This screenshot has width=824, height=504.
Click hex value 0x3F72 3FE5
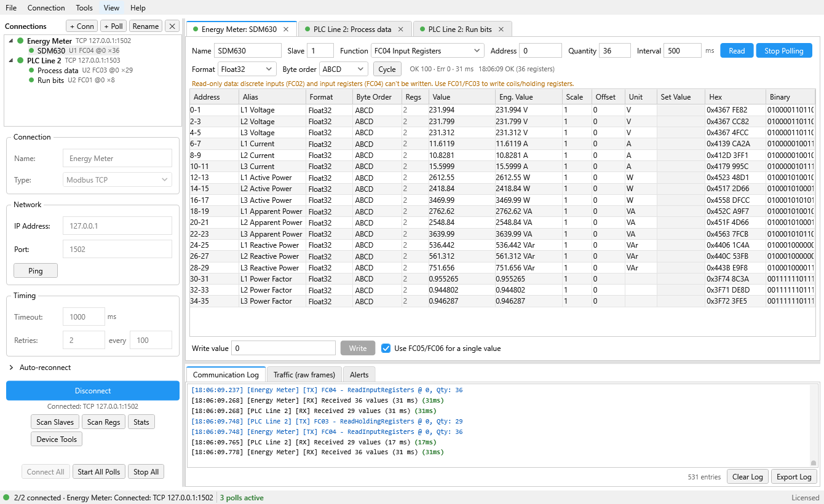[x=735, y=301]
